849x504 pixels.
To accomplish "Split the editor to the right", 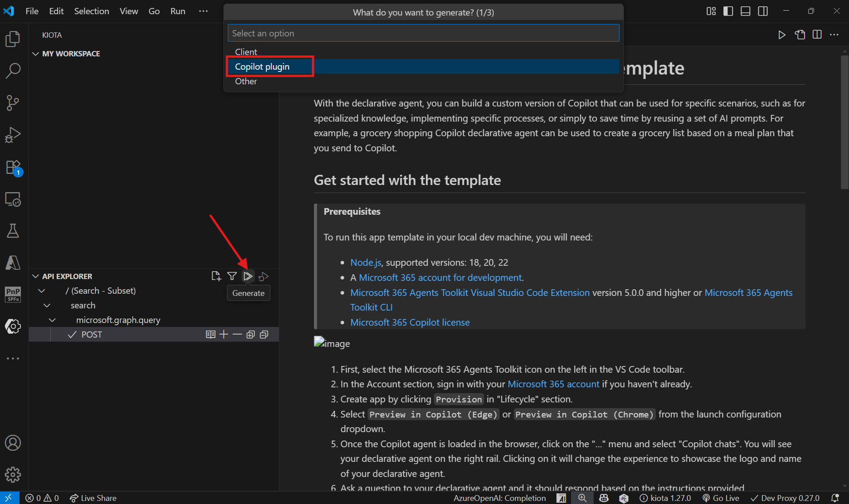I will coord(817,35).
